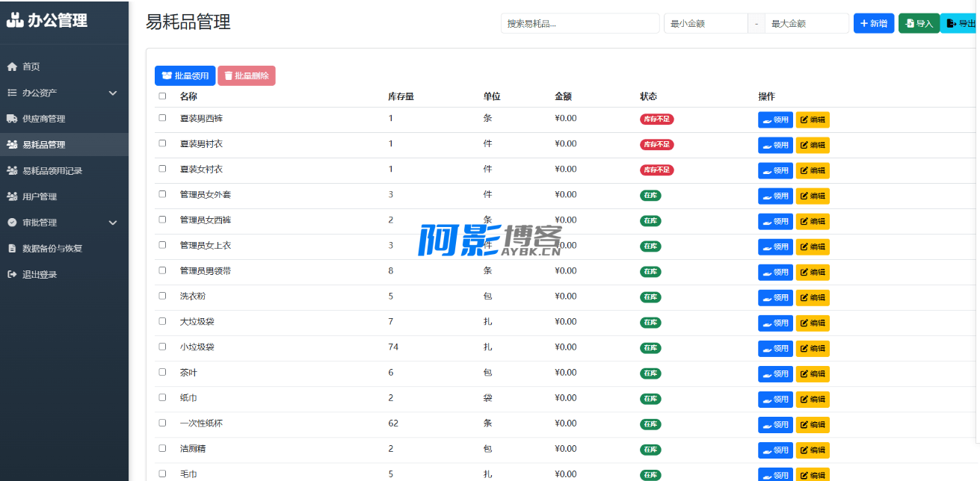The height and width of the screenshot is (481, 980).
Task: Click the truck icon for 供应商管理
Action: (12, 119)
